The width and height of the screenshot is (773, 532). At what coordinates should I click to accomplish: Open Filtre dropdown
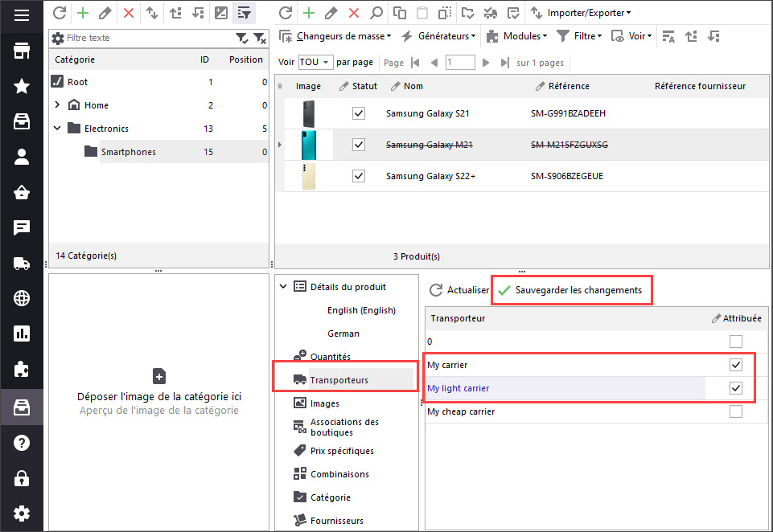[579, 36]
